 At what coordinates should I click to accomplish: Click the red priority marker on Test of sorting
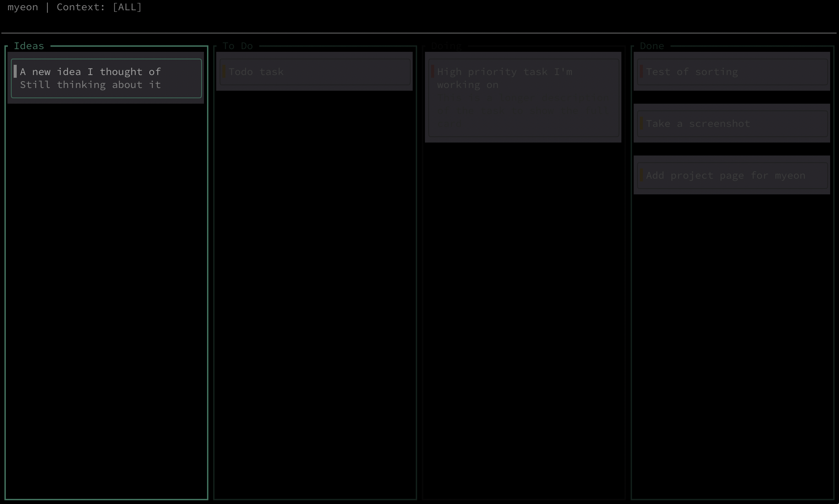(x=641, y=72)
